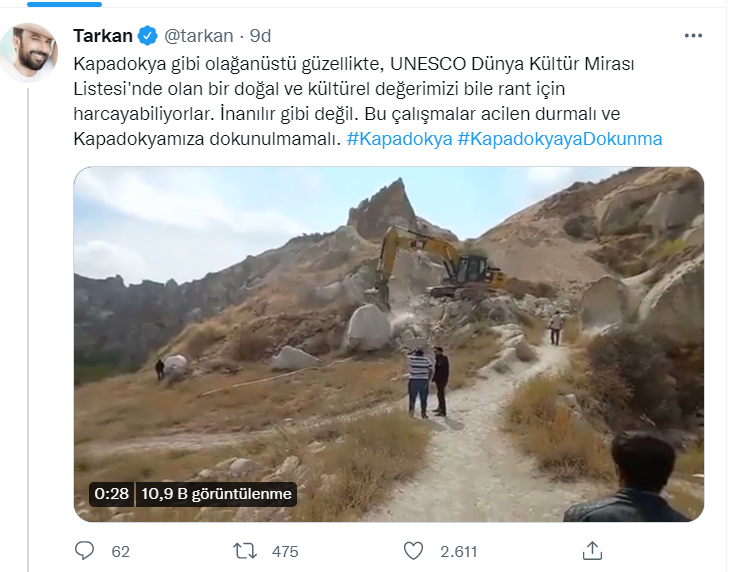Click the blue tab indicator bar at top
Image resolution: width=735 pixels, height=572 pixels.
[x=64, y=4]
